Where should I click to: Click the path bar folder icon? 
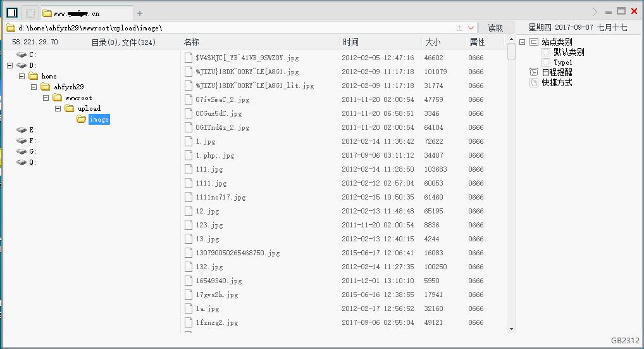coord(11,28)
